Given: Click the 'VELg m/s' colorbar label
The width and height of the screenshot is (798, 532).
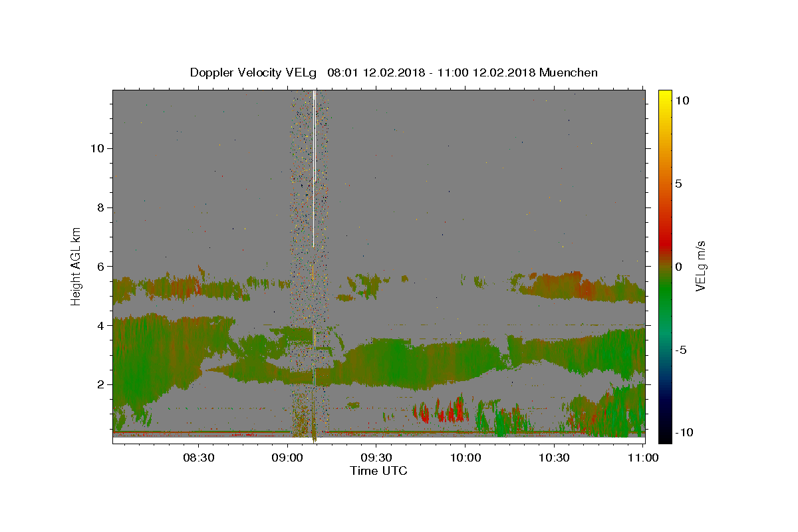Looking at the screenshot, I should (x=700, y=266).
